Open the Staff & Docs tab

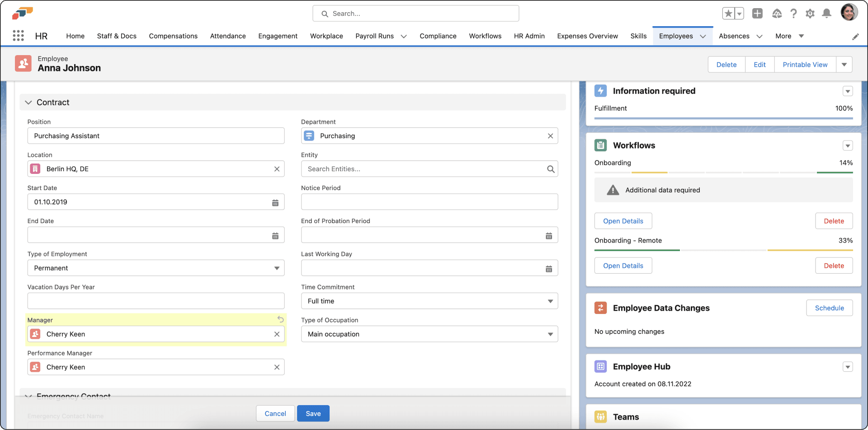click(117, 36)
